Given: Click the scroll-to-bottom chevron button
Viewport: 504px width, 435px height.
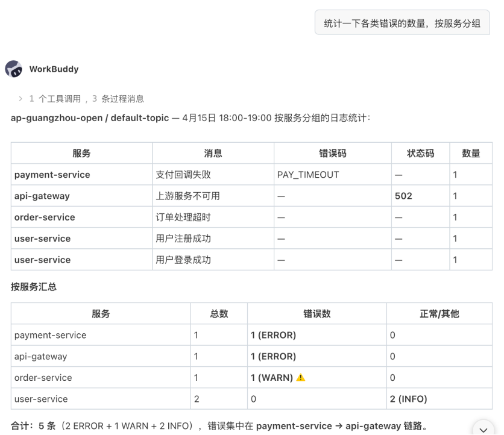Looking at the screenshot, I should [x=483, y=429].
